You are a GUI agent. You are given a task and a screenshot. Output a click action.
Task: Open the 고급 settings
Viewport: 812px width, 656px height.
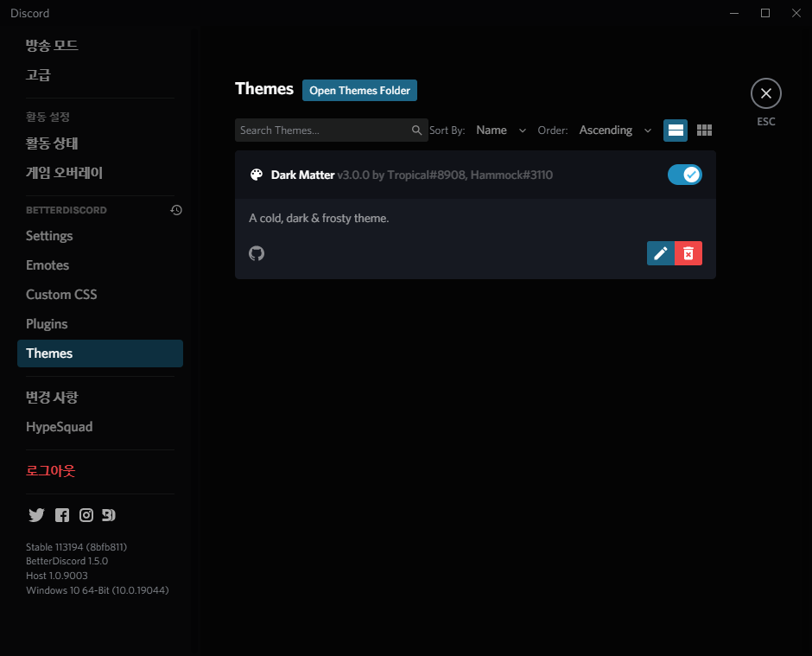(100, 75)
